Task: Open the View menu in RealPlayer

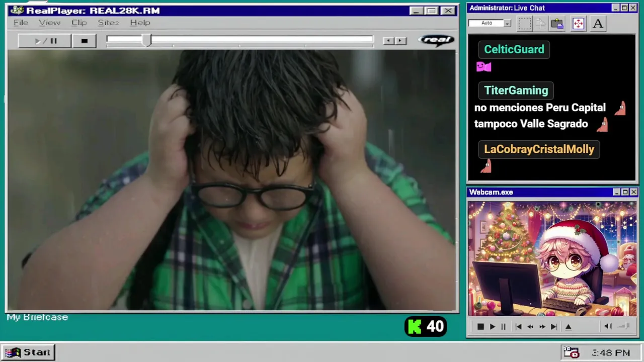Action: click(x=49, y=23)
